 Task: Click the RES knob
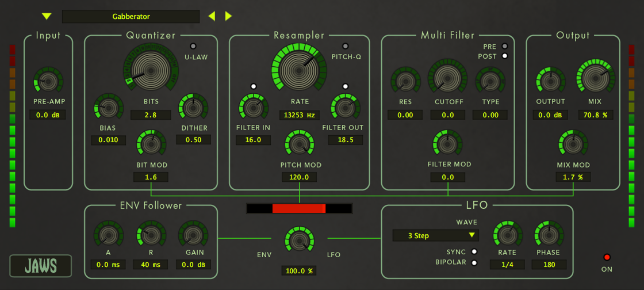(405, 82)
